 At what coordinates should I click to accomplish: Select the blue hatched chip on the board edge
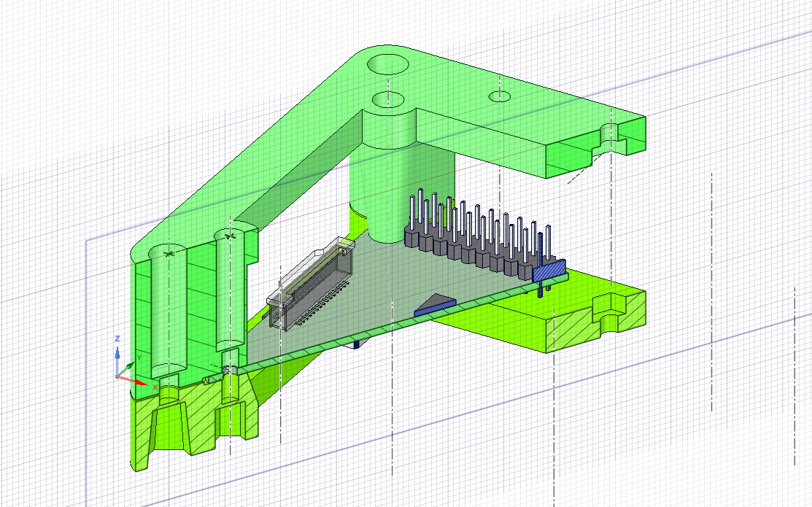tap(435, 306)
